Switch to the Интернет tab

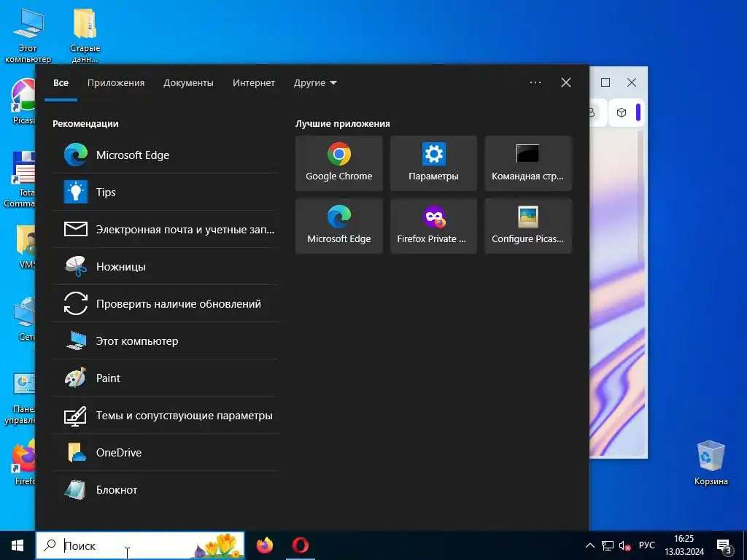[253, 83]
